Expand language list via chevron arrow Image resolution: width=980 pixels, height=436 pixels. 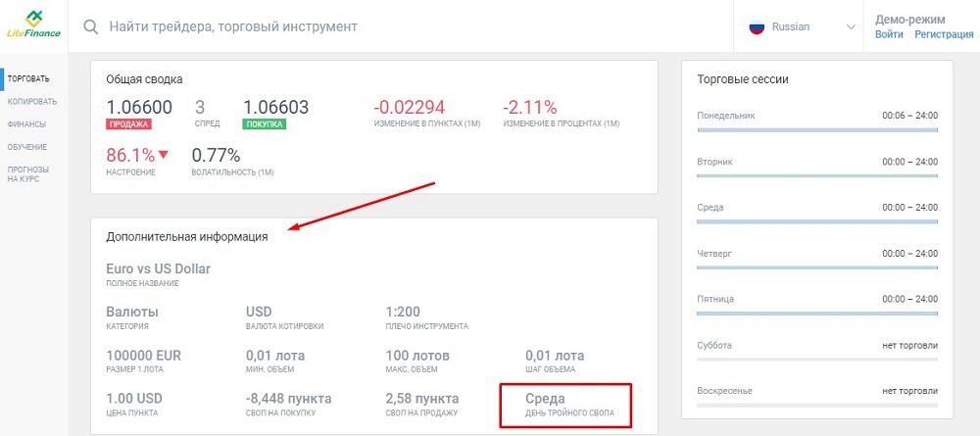tap(851, 26)
